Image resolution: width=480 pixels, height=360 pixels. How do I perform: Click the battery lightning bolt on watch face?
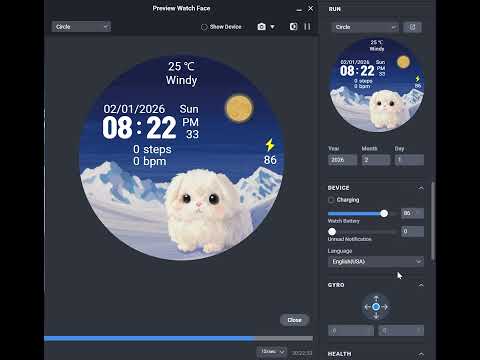pyautogui.click(x=270, y=145)
